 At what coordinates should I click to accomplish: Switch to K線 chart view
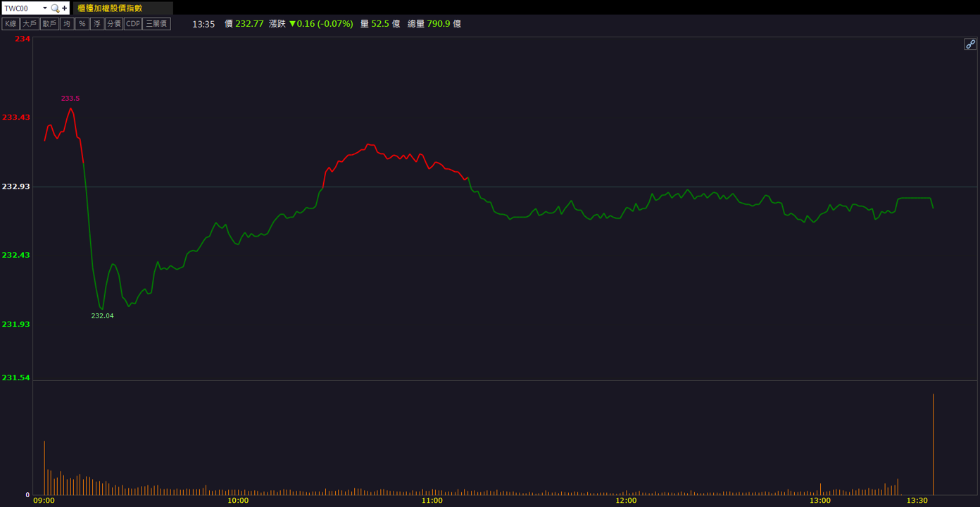coord(11,24)
